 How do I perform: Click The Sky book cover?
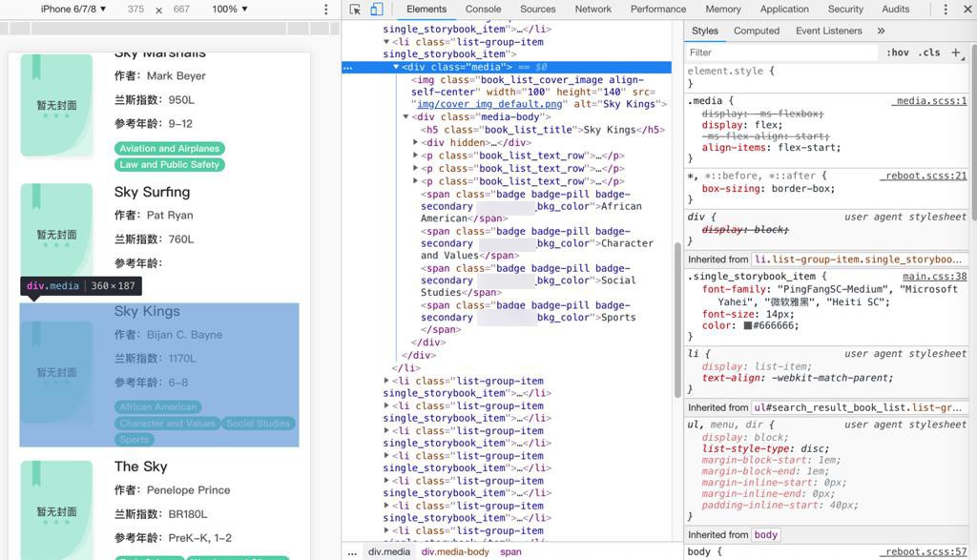[x=56, y=509]
